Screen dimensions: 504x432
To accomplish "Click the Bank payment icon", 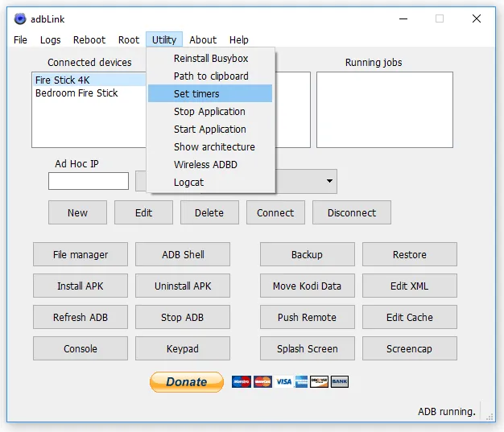I will coord(339,381).
